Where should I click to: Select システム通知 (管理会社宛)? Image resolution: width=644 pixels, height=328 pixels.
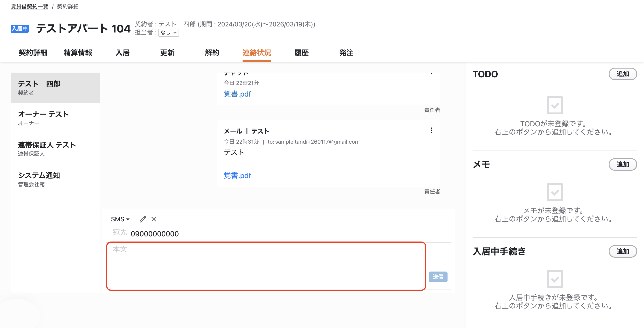tap(55, 179)
